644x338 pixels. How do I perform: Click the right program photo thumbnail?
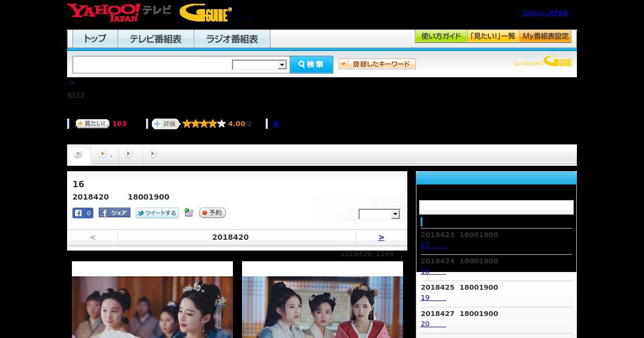(323, 299)
